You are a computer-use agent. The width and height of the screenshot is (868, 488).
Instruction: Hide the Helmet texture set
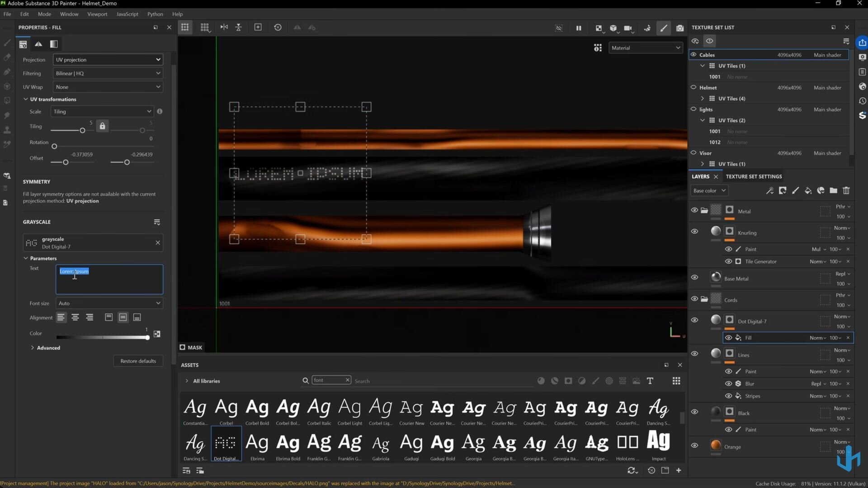[x=693, y=87]
